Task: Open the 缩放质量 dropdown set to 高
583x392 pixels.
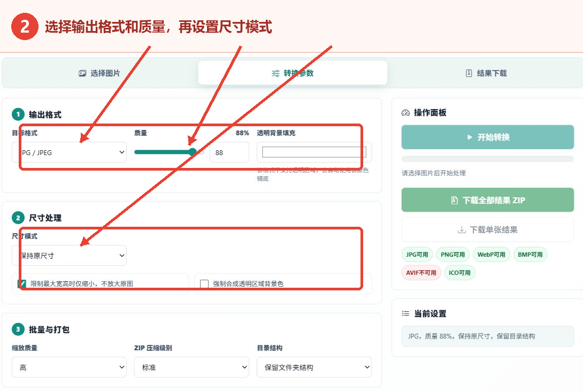Action: 69,367
